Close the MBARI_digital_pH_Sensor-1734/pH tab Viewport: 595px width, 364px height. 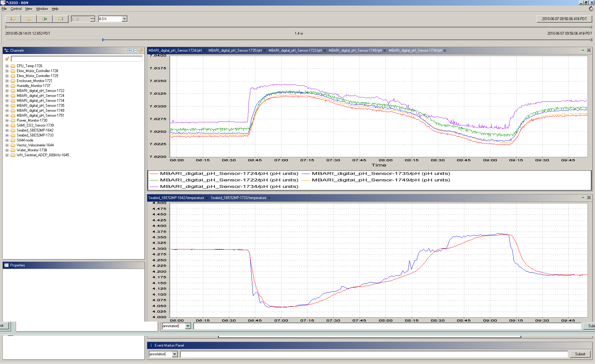pos(445,51)
